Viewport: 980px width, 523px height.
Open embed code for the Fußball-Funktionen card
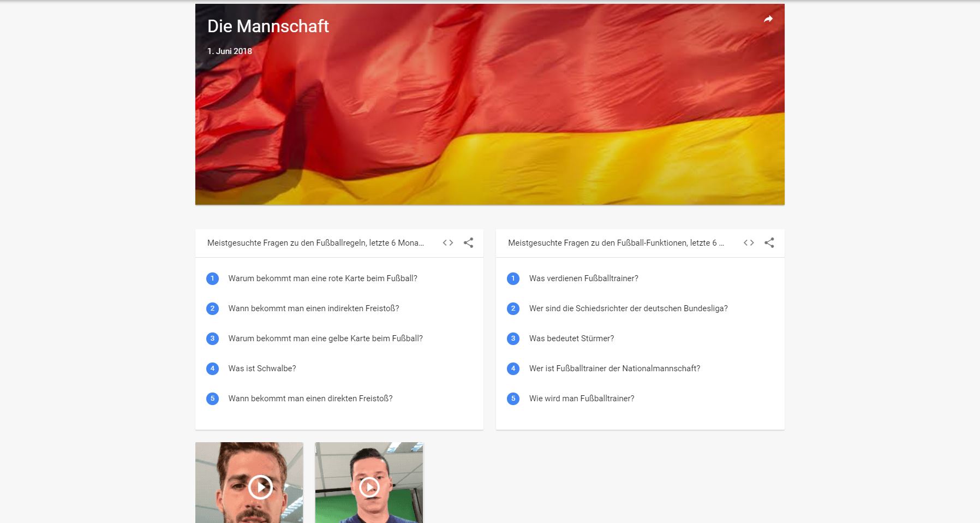749,243
